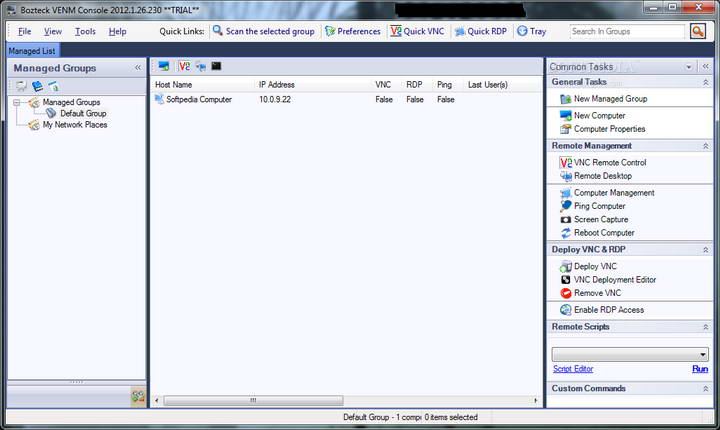Collapse the General Tasks section
This screenshot has width=720, height=430.
(x=705, y=82)
